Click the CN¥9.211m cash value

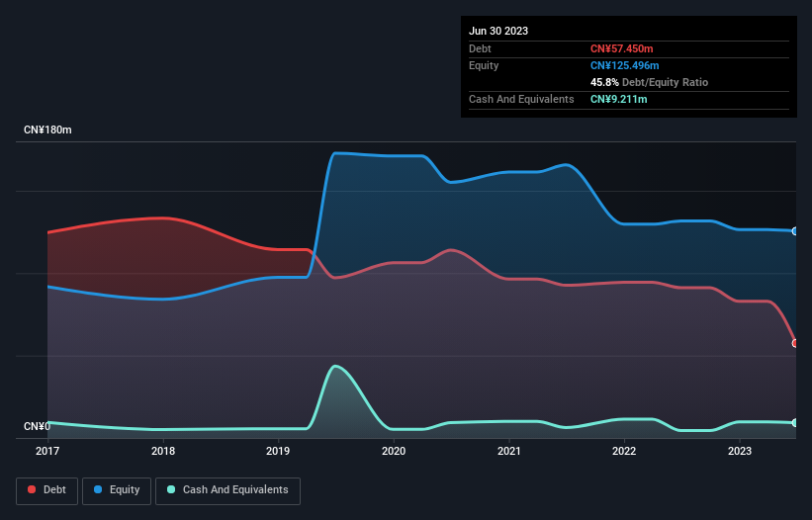(x=619, y=99)
